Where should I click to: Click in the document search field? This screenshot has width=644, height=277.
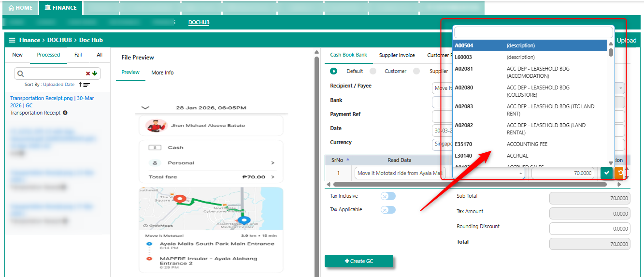click(x=58, y=73)
